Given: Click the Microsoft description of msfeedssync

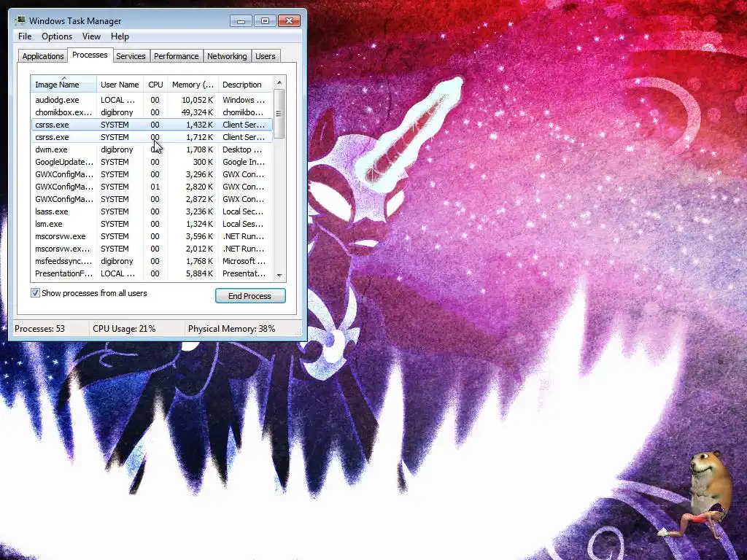Looking at the screenshot, I should pyautogui.click(x=244, y=261).
